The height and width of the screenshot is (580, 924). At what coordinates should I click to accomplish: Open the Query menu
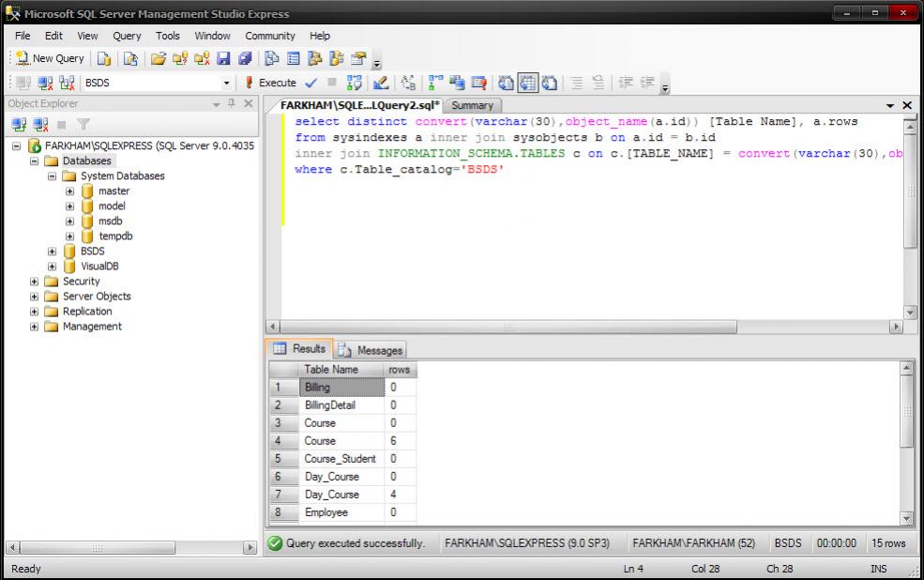coord(127,36)
